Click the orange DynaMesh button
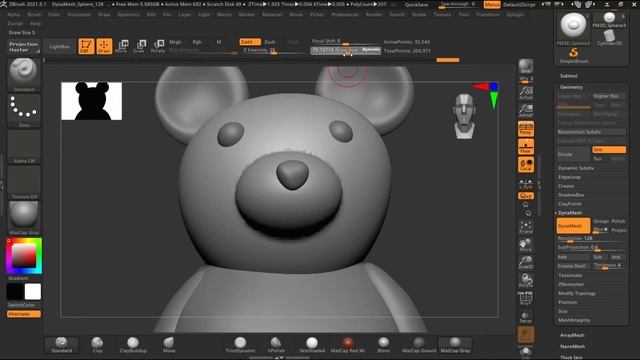The image size is (640, 360). pos(573,226)
